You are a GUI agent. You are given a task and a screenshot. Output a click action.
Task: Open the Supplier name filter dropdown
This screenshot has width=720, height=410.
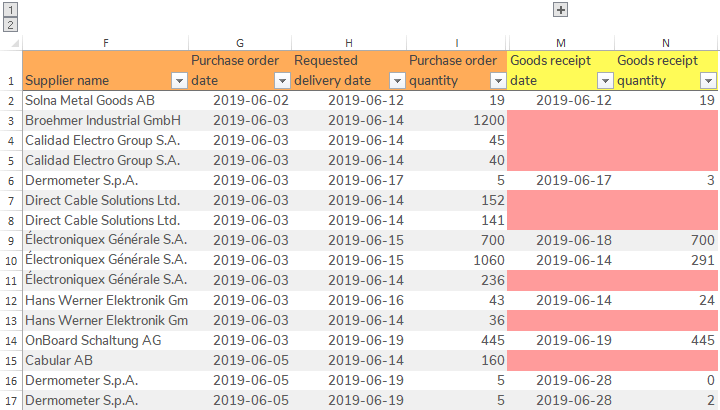(x=179, y=80)
